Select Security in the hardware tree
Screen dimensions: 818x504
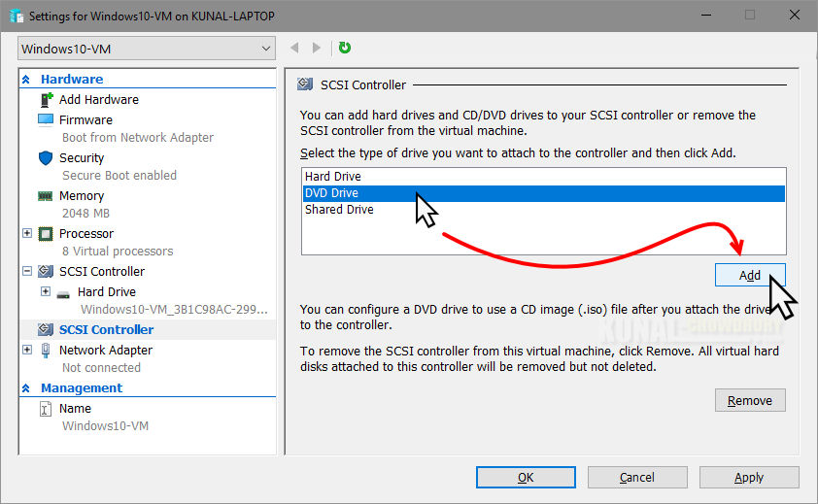pos(82,158)
